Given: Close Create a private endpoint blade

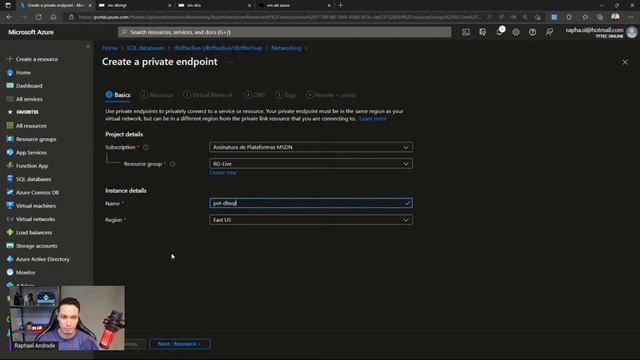Looking at the screenshot, I should point(625,62).
